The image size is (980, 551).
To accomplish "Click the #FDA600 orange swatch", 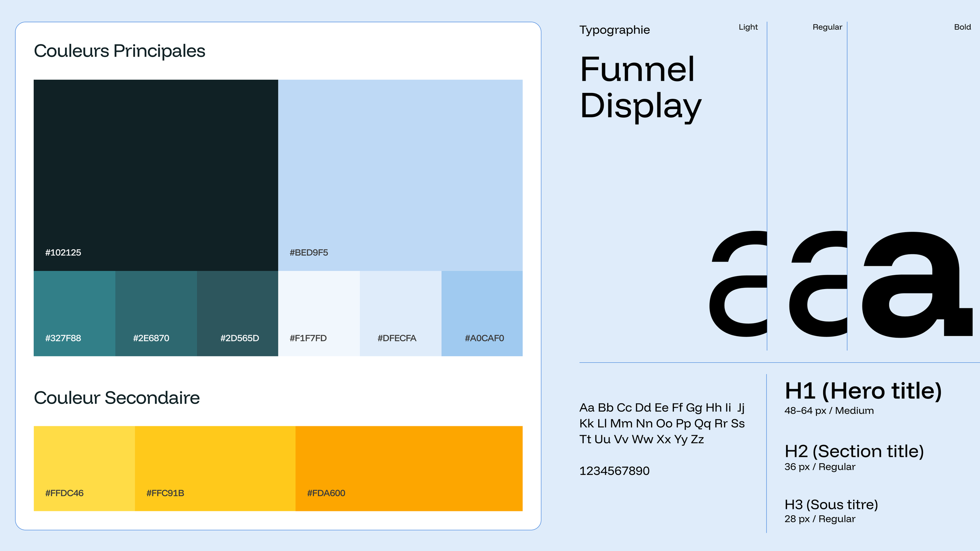I will 408,468.
